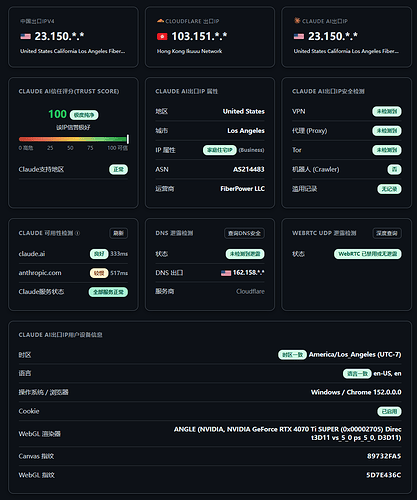Click the green badge next to score 100

[84, 115]
